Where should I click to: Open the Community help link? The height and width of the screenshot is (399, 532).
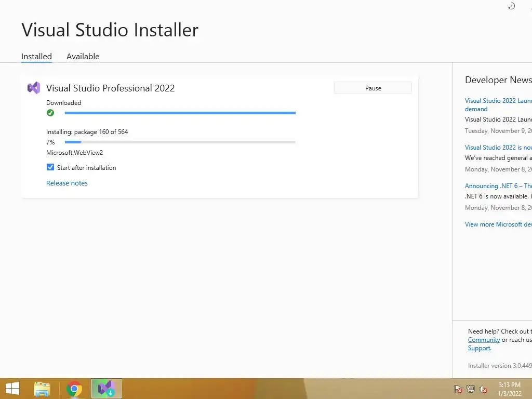point(484,340)
